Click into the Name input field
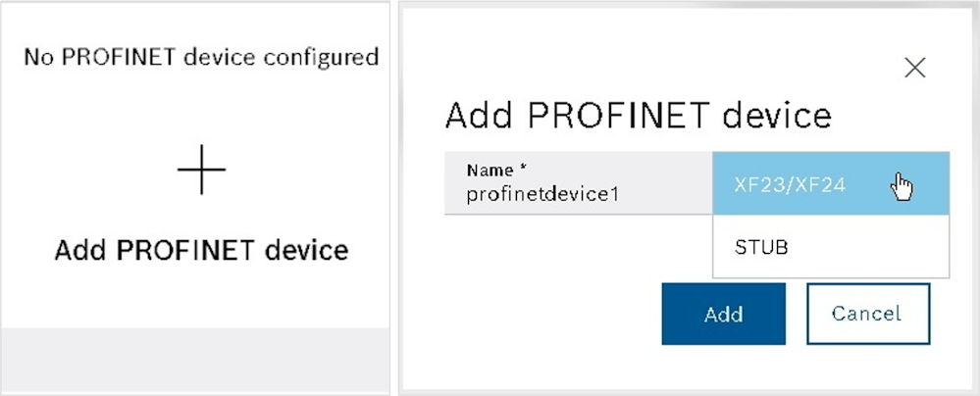 pos(578,183)
